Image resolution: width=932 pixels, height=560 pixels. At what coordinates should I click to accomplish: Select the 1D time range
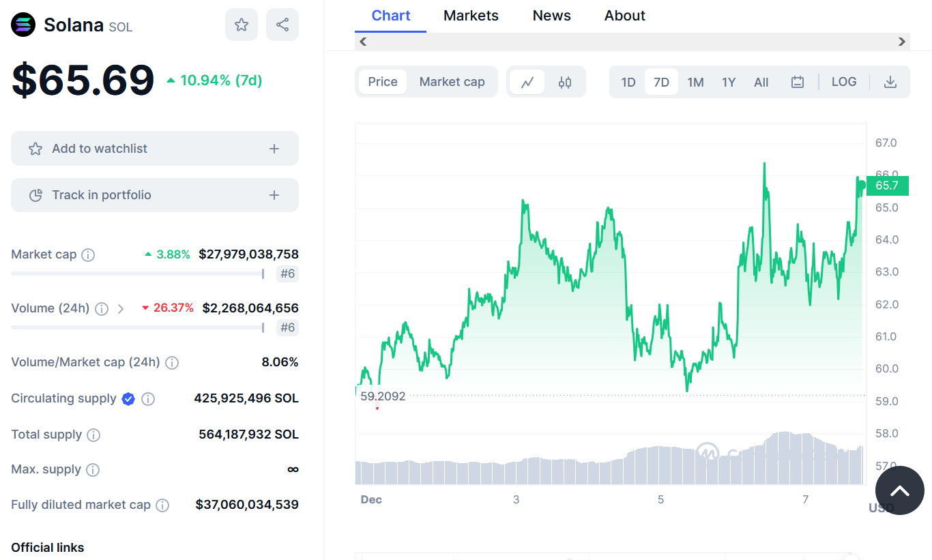(628, 83)
